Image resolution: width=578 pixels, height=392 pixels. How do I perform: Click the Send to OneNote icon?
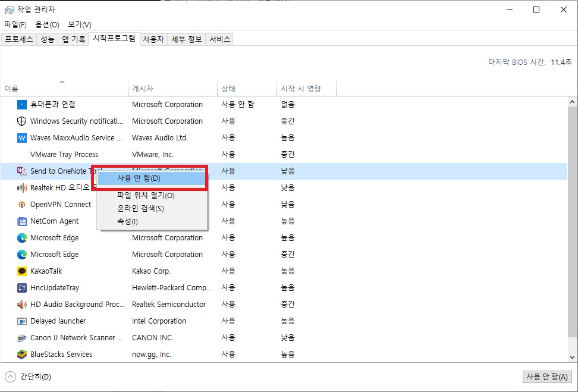(22, 171)
